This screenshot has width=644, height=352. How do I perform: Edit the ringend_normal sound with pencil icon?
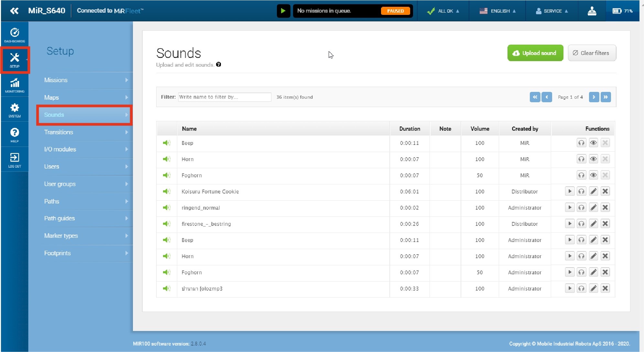(x=593, y=207)
